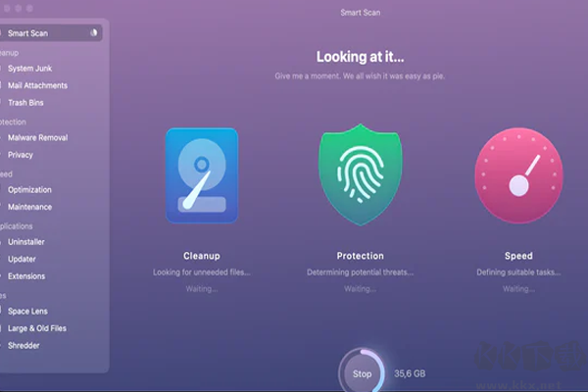Open the Uninstaller module
Viewport: 588px width, 392px height.
[25, 242]
